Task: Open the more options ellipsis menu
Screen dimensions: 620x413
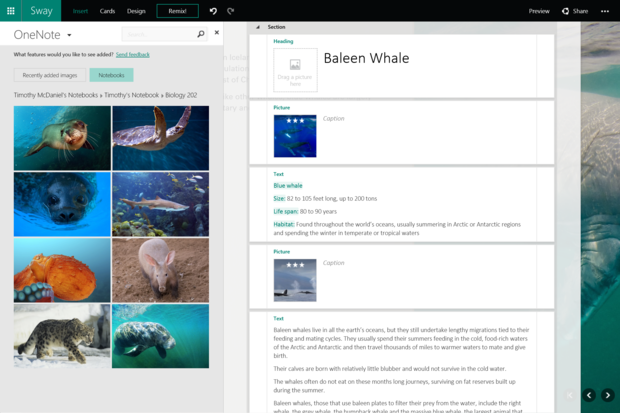Action: (605, 11)
